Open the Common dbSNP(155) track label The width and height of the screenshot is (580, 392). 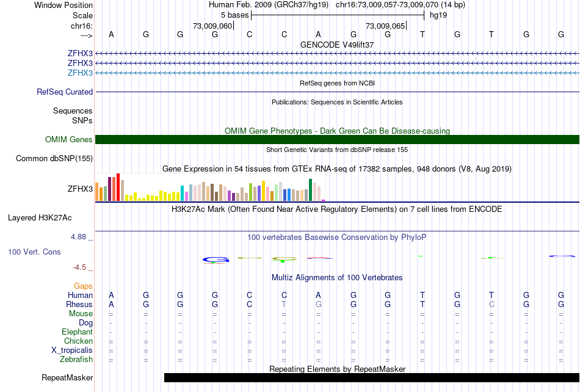pyautogui.click(x=54, y=158)
